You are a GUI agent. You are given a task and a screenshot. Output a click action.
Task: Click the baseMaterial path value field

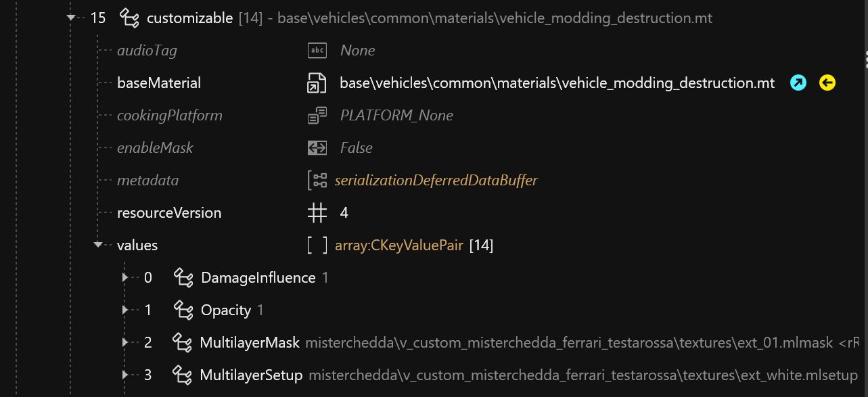coord(557,83)
